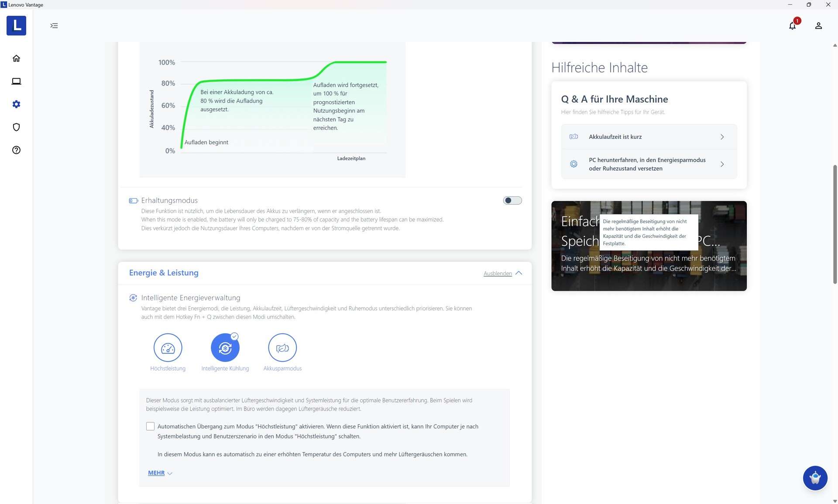Select the Höchstleistung power mode
This screenshot has height=504, width=838.
click(168, 347)
